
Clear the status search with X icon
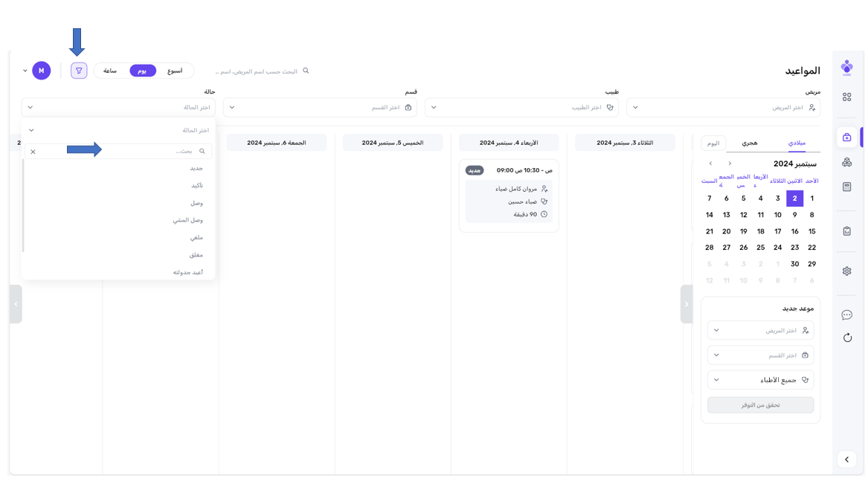(33, 152)
